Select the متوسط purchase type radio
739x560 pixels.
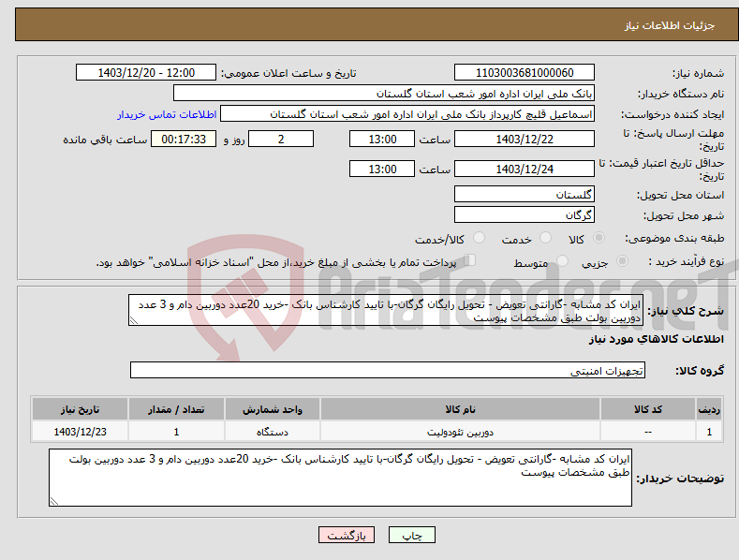coord(562,260)
